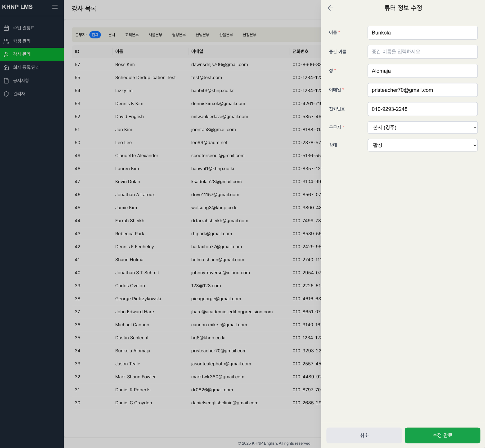
Task: Click the ID column header
Action: coord(77,51)
